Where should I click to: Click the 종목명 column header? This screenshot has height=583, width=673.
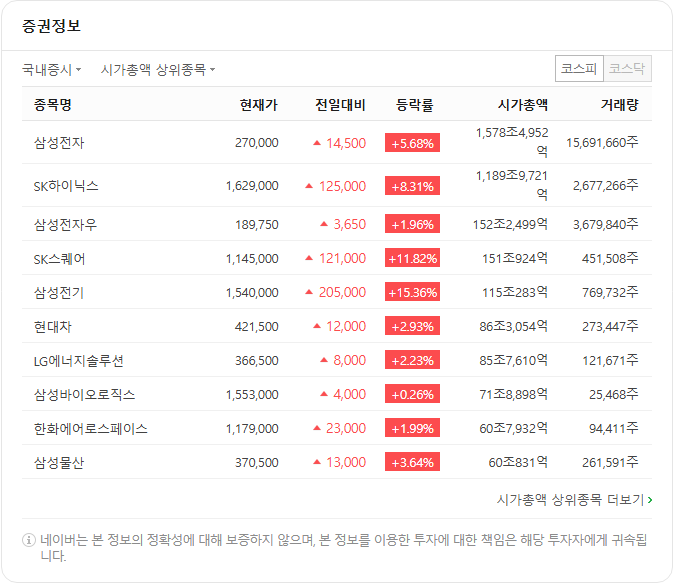[52, 104]
